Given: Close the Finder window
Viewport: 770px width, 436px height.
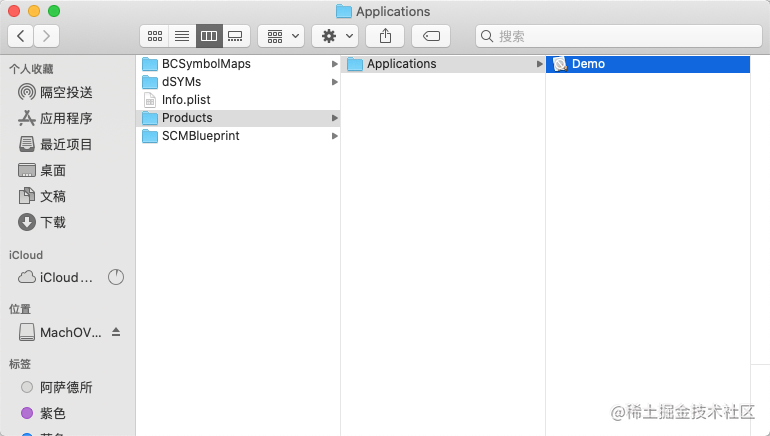Looking at the screenshot, I should tap(14, 11).
